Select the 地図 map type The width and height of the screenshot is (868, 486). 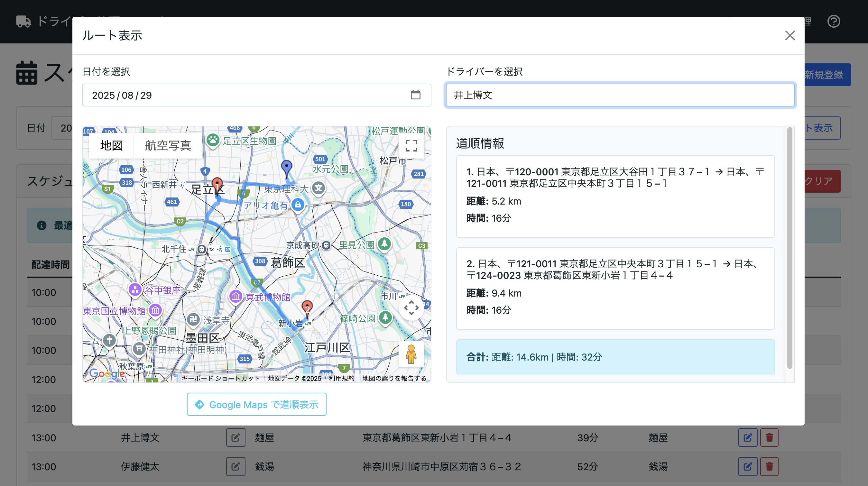click(x=112, y=145)
